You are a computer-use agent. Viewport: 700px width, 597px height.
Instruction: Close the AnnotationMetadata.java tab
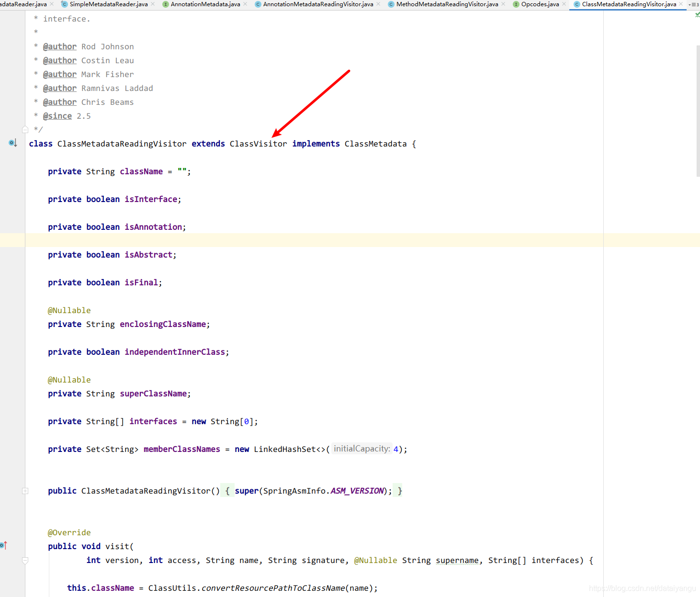(245, 4)
